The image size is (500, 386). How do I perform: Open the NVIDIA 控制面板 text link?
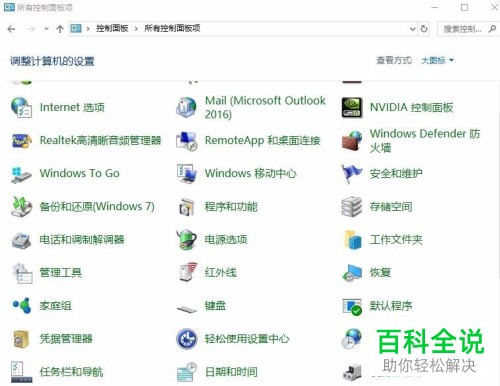point(411,107)
